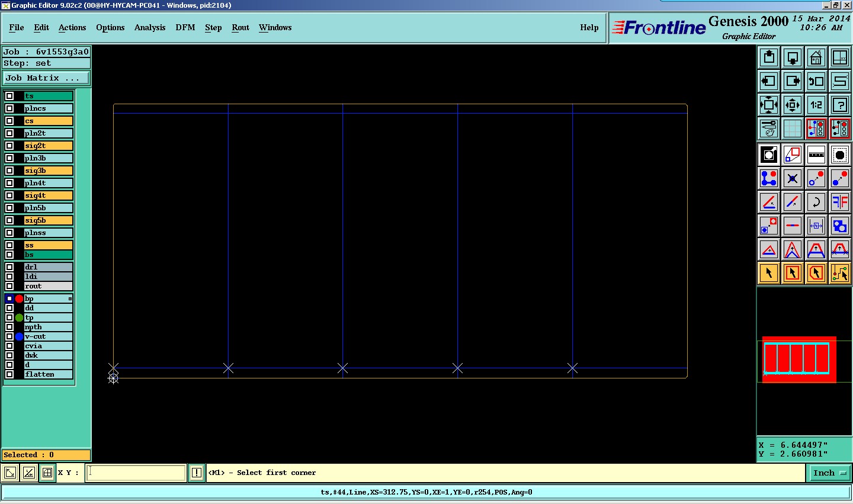Image resolution: width=853 pixels, height=504 pixels.
Task: Pick the mirror F tool icon
Action: (x=840, y=202)
